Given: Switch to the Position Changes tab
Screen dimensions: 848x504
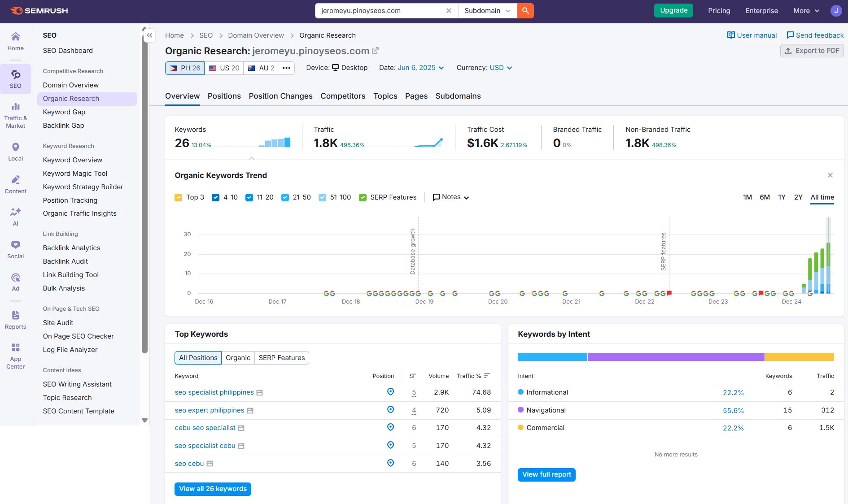Looking at the screenshot, I should tap(280, 96).
